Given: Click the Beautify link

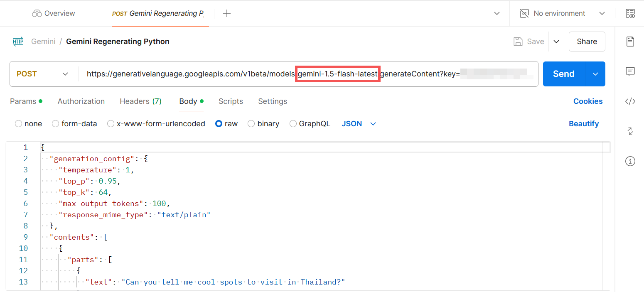Looking at the screenshot, I should pyautogui.click(x=584, y=124).
